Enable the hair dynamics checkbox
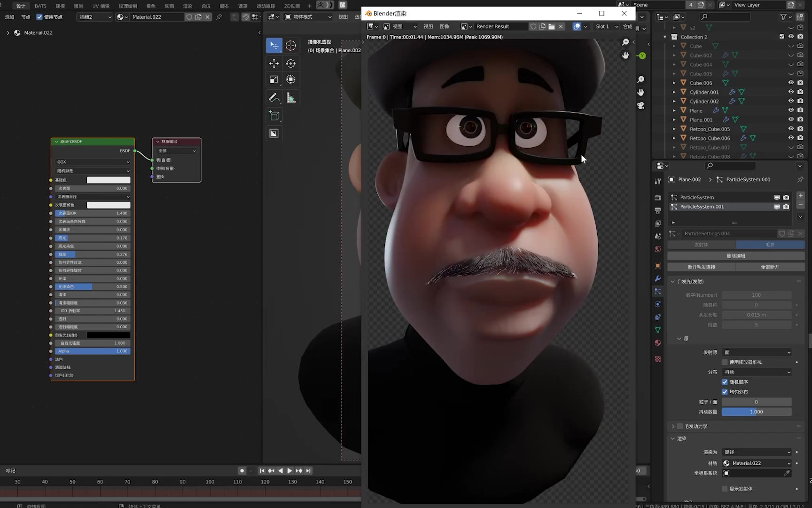Viewport: 812px width, 508px height. click(680, 426)
